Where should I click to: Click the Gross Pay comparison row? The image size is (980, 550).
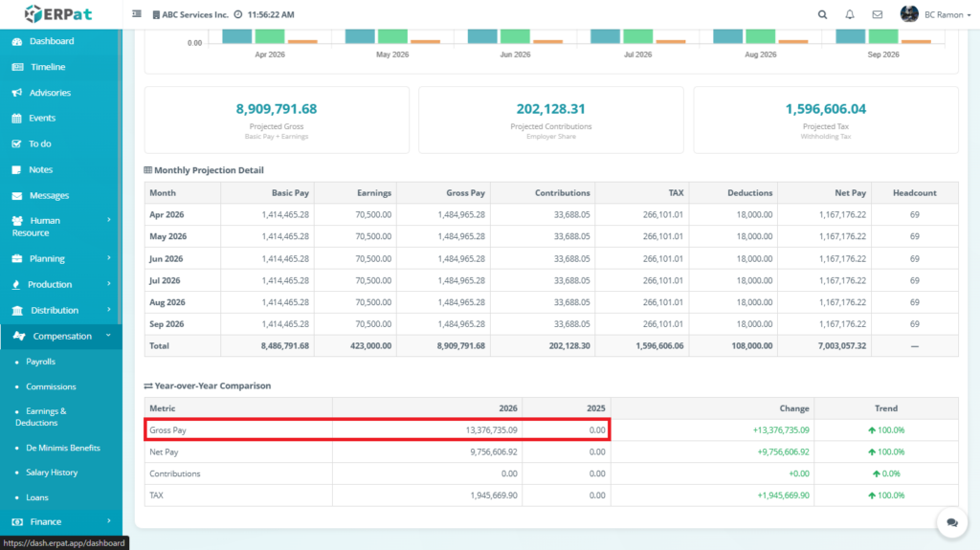[377, 430]
